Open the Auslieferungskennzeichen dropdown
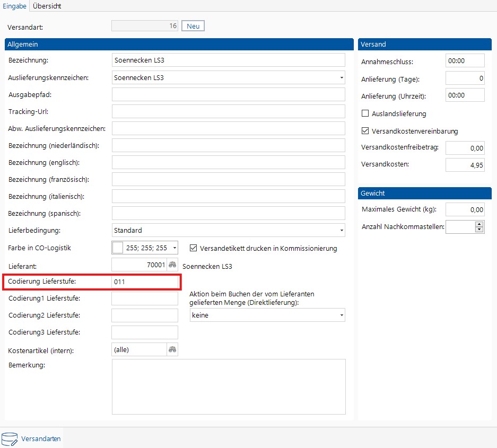Image resolution: width=497 pixels, height=448 pixels. (x=342, y=77)
